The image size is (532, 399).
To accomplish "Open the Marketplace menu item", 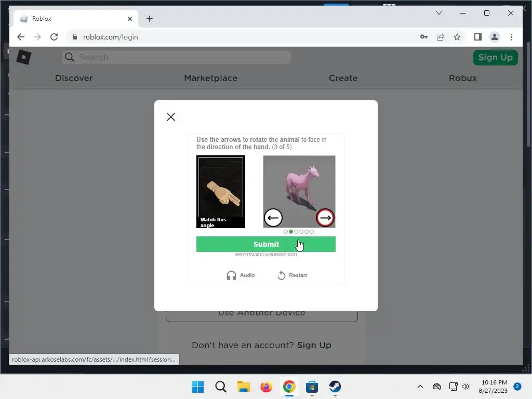I will [211, 78].
